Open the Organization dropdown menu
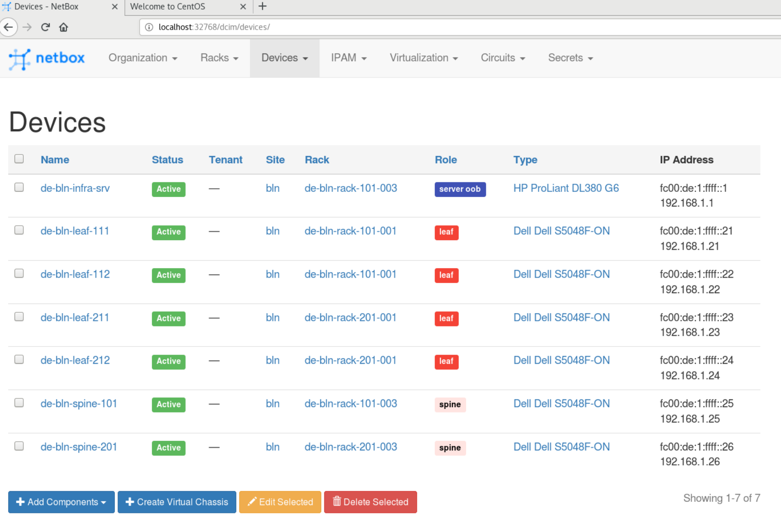 [x=143, y=58]
